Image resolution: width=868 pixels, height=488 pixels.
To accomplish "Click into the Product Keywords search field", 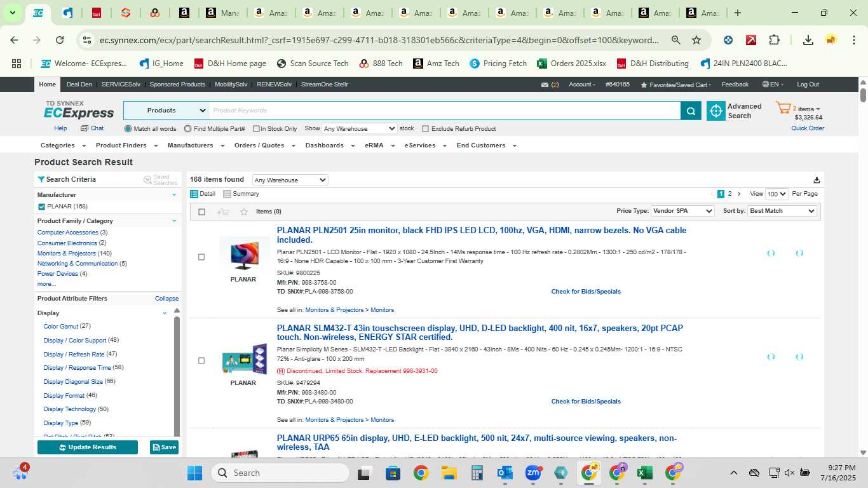I will tap(445, 111).
